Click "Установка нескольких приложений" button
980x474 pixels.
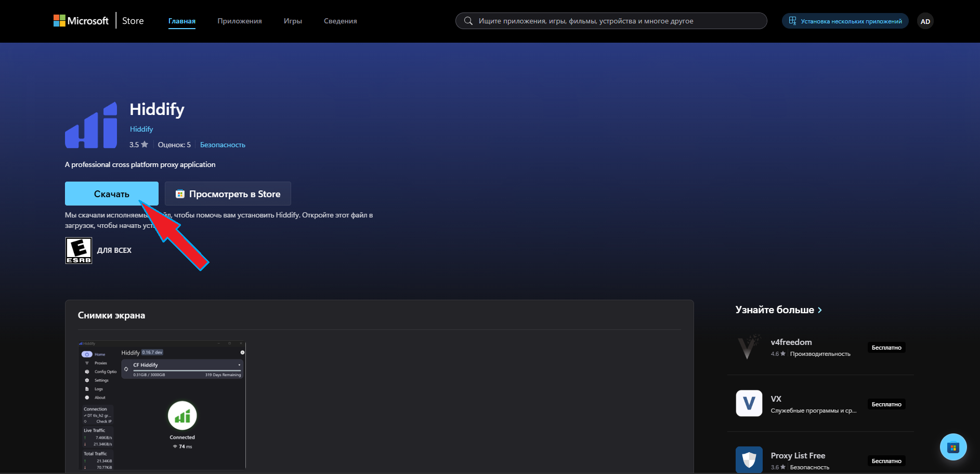tap(845, 21)
